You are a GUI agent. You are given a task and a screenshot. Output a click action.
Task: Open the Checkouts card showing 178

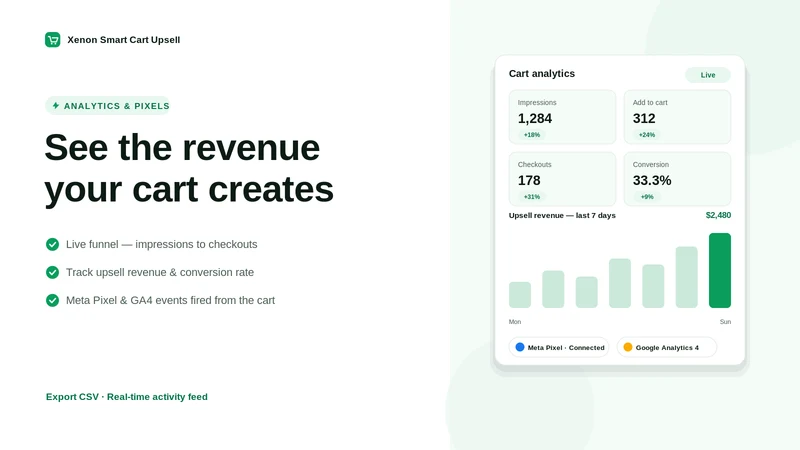(562, 179)
